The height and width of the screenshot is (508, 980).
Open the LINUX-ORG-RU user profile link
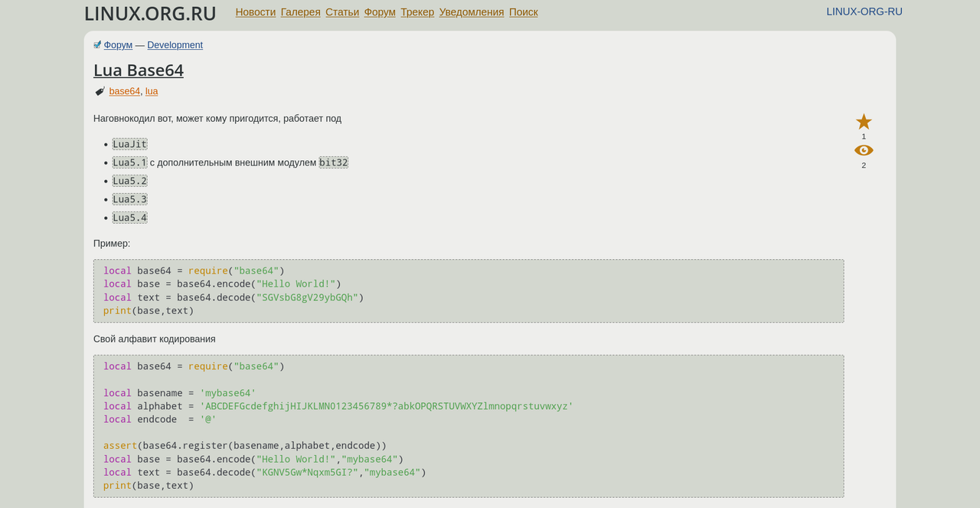point(864,11)
